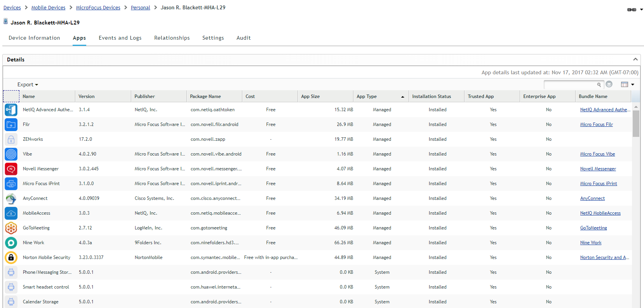Sort by the Publisher column header
Screen dimensions: 644x308
[x=159, y=96]
